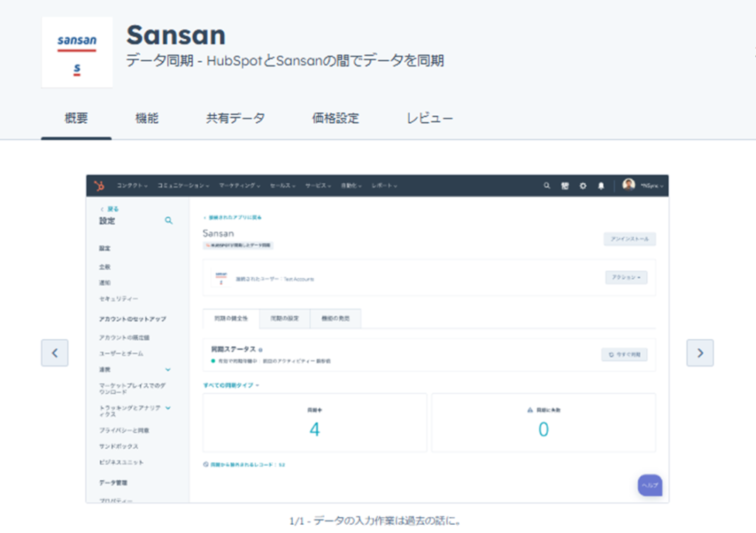Select セキュリティー in settings sidebar

point(119,299)
